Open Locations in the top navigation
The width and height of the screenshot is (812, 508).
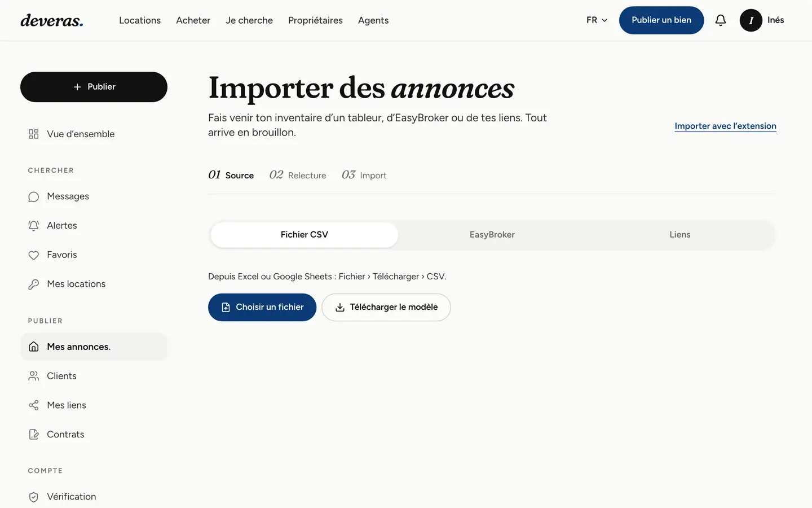click(140, 20)
